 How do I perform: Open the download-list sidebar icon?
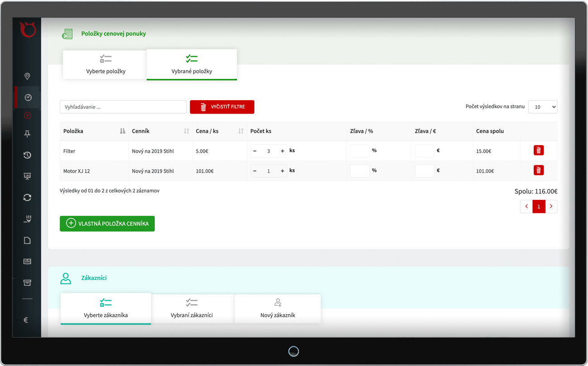point(27,219)
